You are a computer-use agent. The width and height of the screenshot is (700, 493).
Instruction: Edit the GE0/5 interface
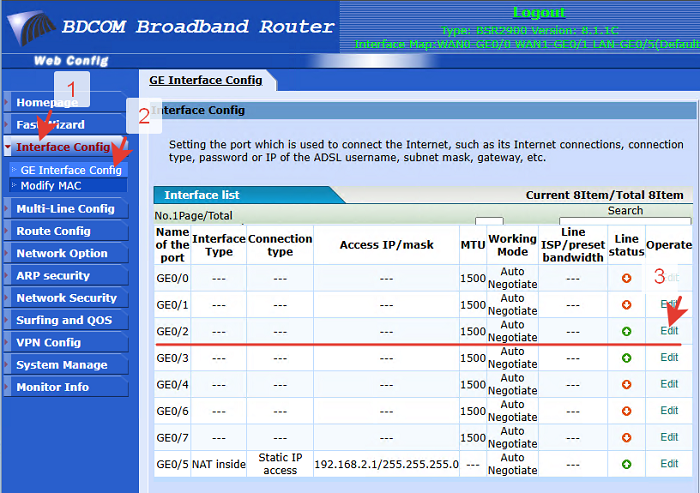669,464
